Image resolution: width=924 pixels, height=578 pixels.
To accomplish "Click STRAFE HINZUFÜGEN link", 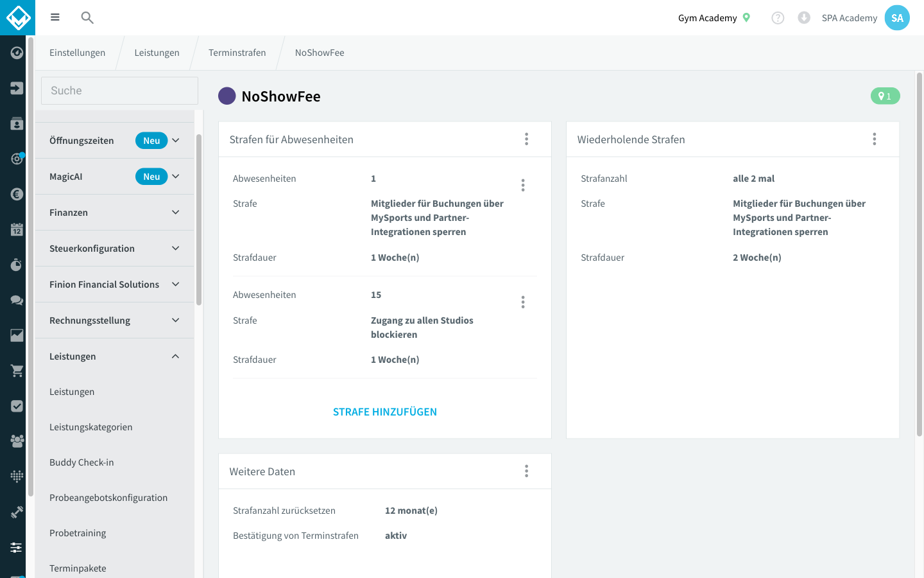I will (385, 412).
